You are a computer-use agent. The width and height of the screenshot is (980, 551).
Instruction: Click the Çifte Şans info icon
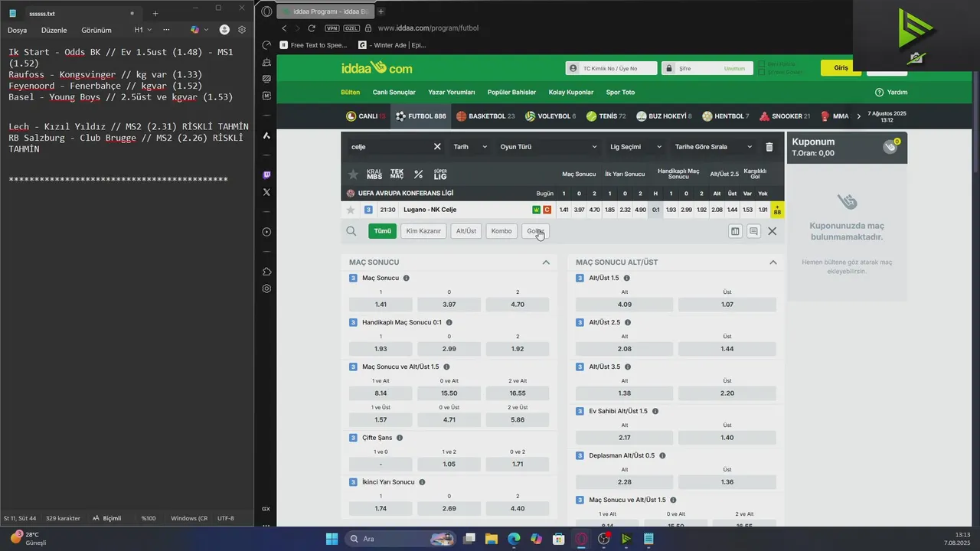(400, 438)
